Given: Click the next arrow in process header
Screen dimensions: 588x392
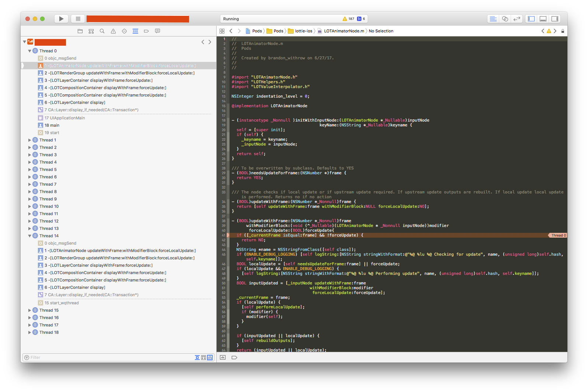Looking at the screenshot, I should [210, 42].
